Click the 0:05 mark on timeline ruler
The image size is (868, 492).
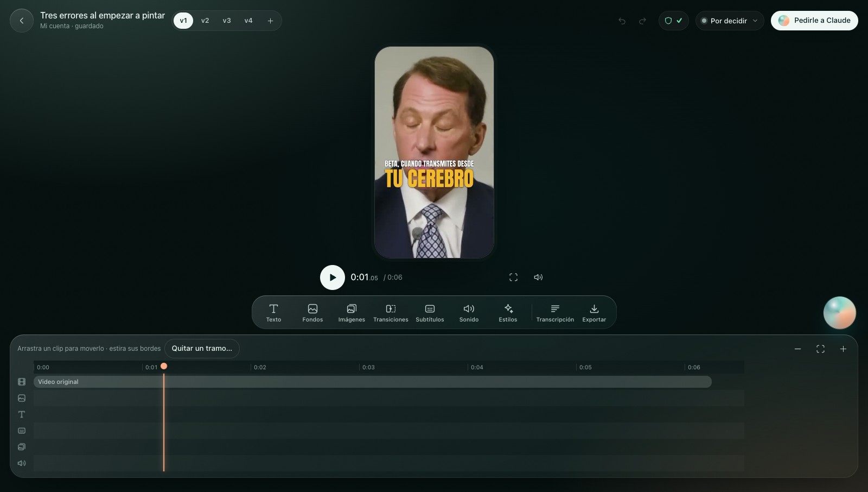tap(585, 368)
